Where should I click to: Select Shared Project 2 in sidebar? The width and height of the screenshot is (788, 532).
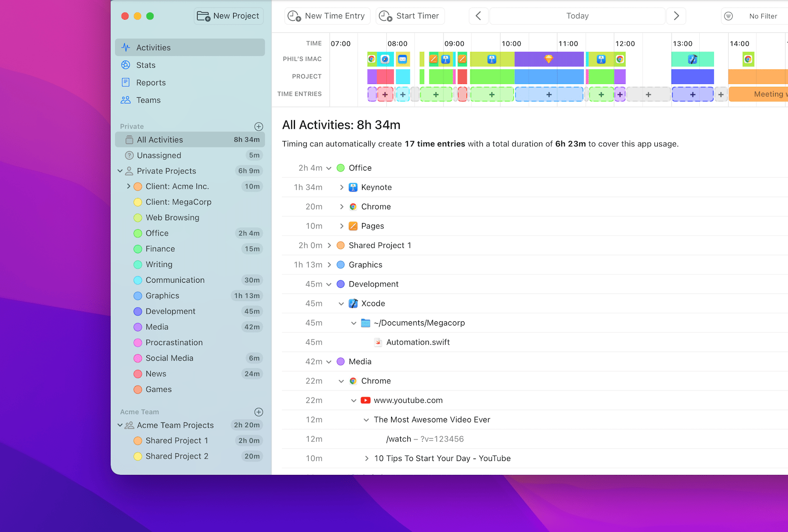pos(190,456)
